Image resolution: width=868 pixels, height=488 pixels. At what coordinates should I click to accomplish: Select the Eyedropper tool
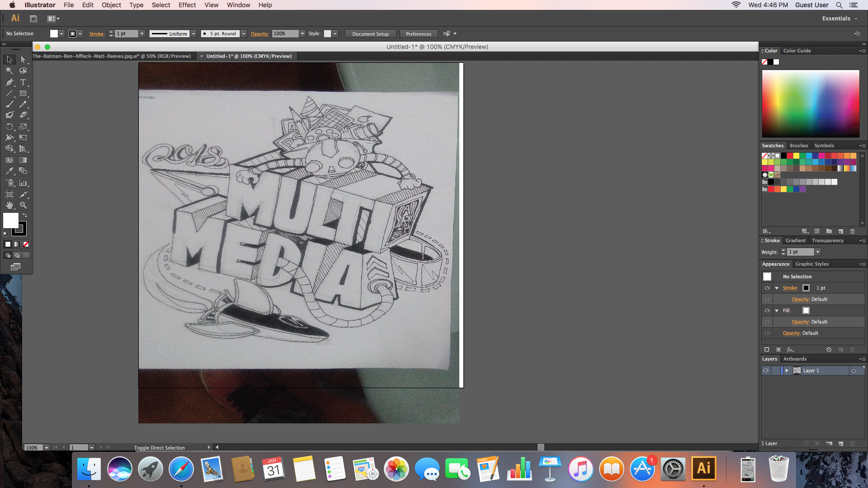[x=9, y=171]
